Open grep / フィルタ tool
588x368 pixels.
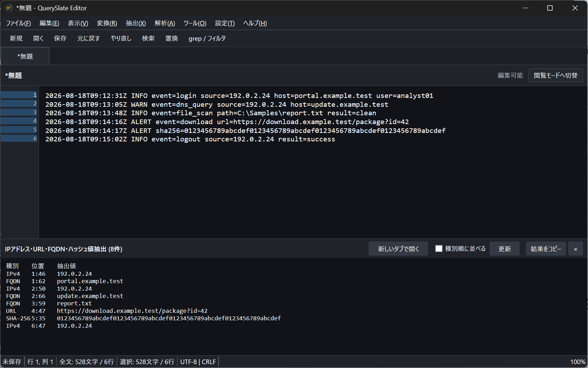[207, 39]
